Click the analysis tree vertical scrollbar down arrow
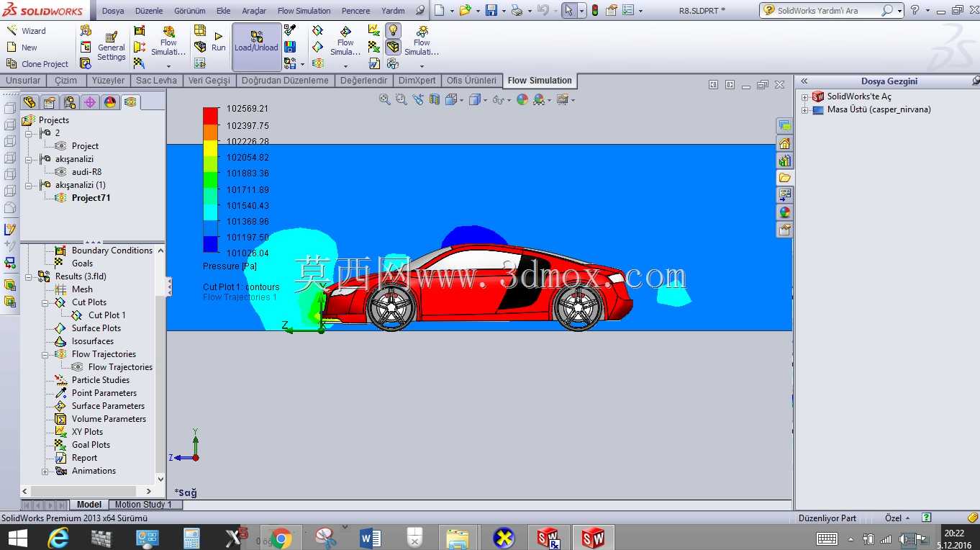The width and height of the screenshot is (980, 550). (x=160, y=479)
